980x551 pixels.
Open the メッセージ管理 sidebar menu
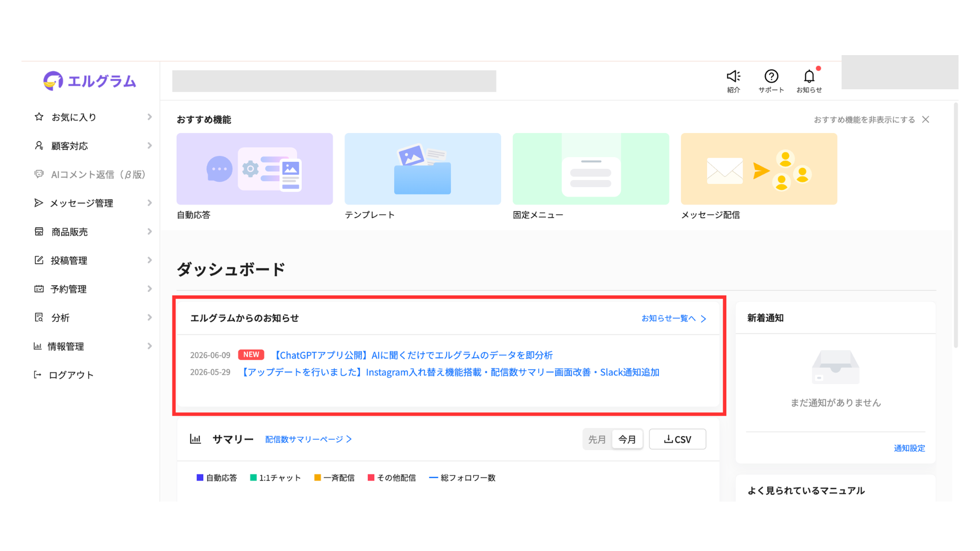click(x=93, y=203)
